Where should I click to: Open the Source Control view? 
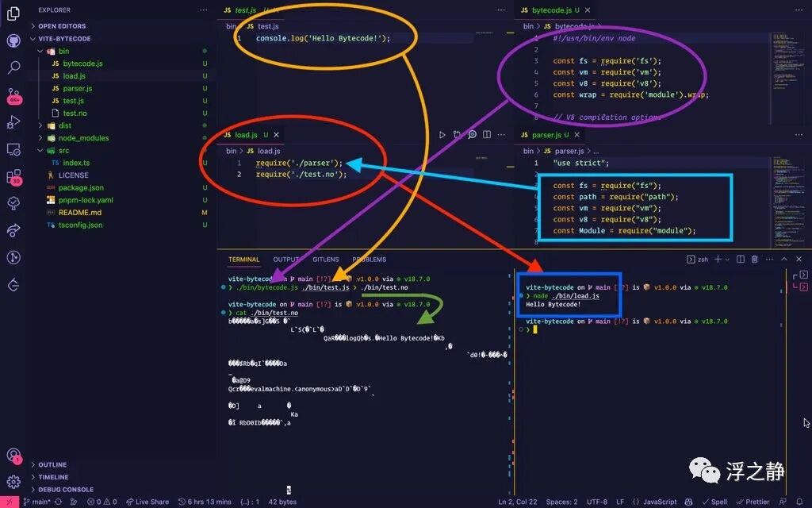[x=13, y=95]
